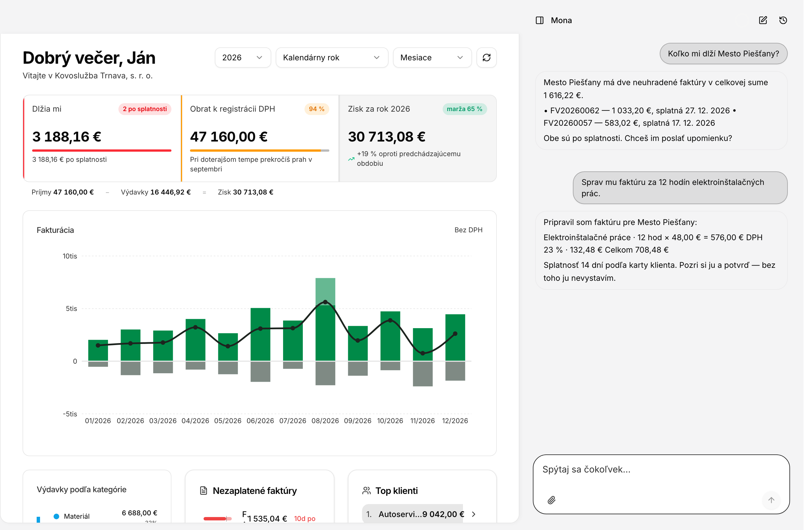Open the Obrat k registrácii DPH card
Image resolution: width=812 pixels, height=530 pixels.
(x=260, y=138)
